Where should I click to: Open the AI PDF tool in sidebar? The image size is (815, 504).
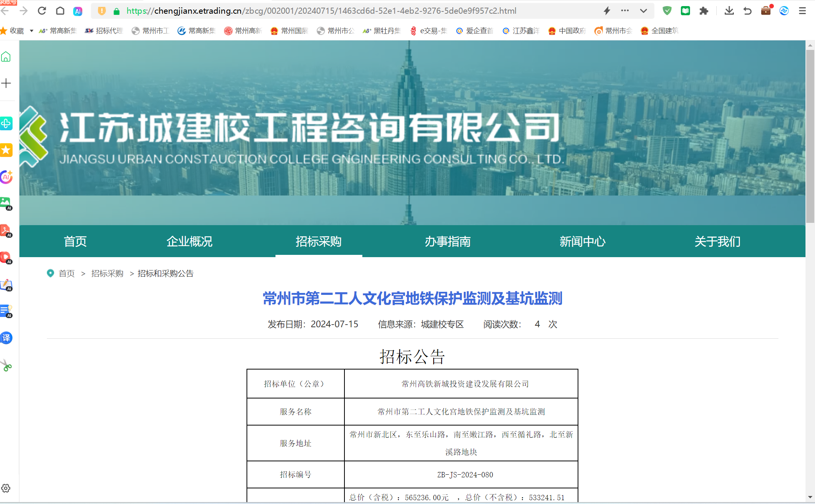click(x=6, y=230)
